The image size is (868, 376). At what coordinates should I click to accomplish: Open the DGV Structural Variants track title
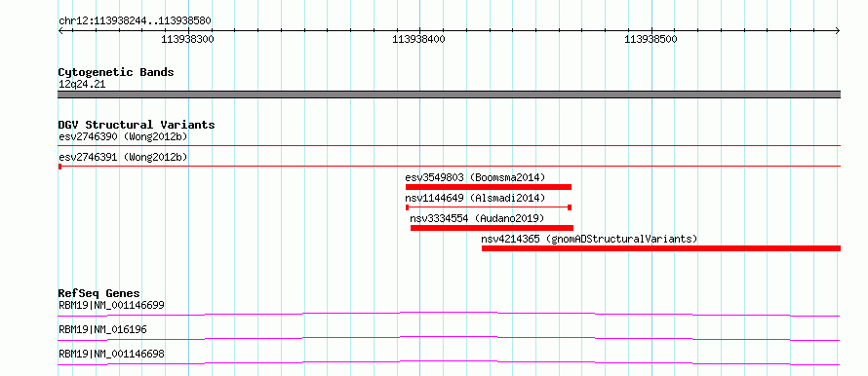pyautogui.click(x=137, y=125)
